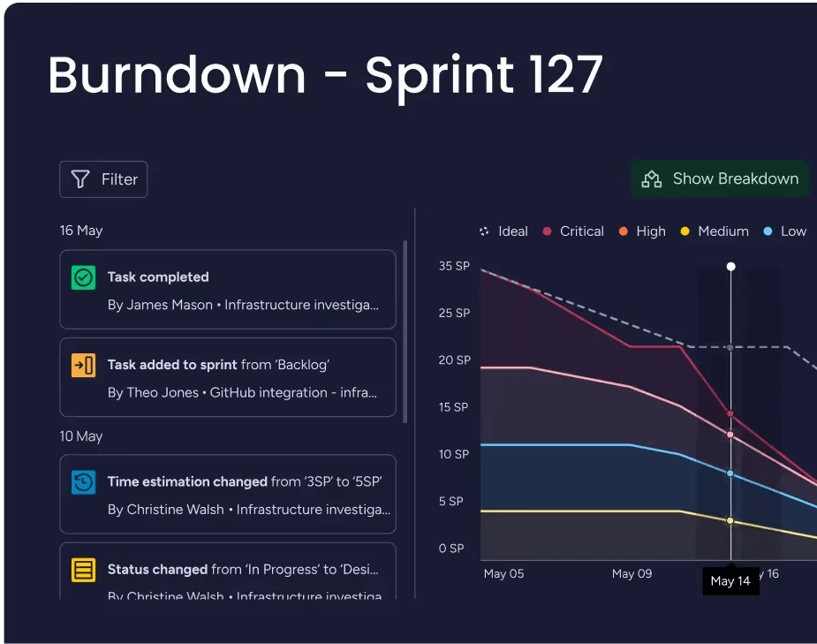
Task: Open the Filter options
Action: pyautogui.click(x=103, y=179)
